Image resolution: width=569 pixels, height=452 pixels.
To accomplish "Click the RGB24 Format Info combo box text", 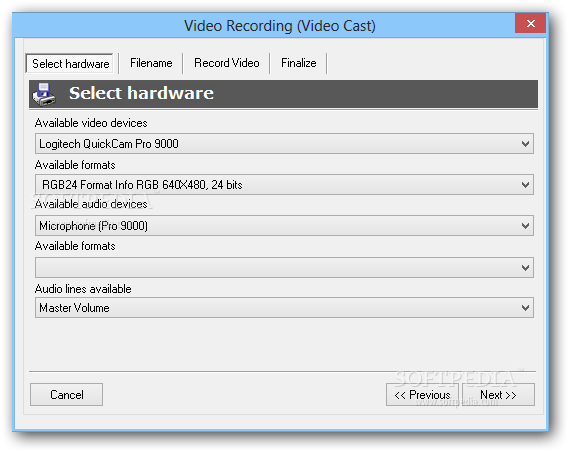I will point(142,185).
